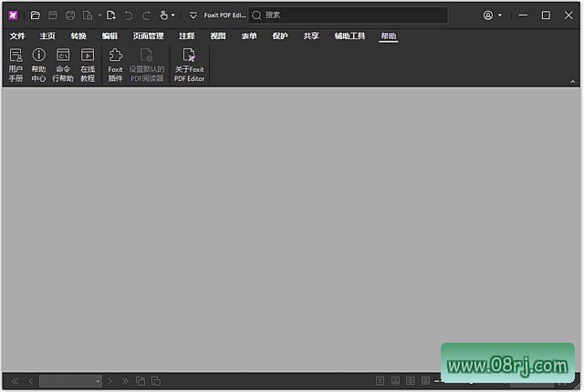Click the Save icon in quick access toolbar
This screenshot has height=392, width=584.
coord(53,15)
